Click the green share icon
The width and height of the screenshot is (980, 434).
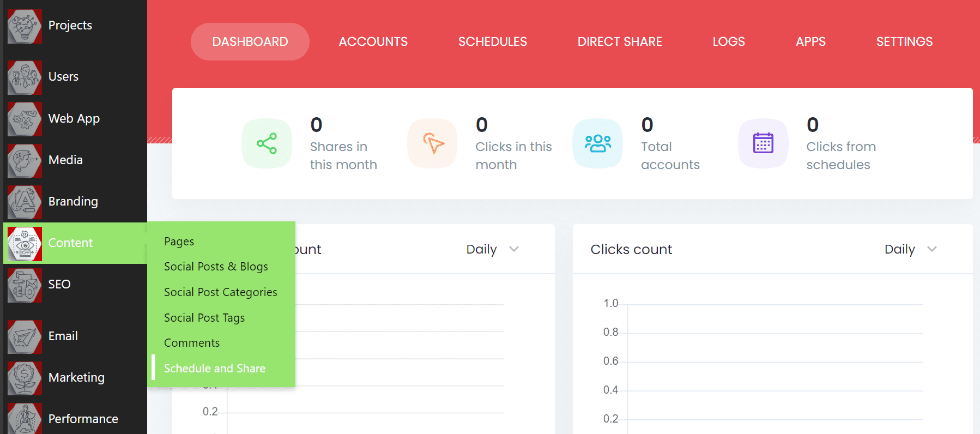pyautogui.click(x=267, y=143)
